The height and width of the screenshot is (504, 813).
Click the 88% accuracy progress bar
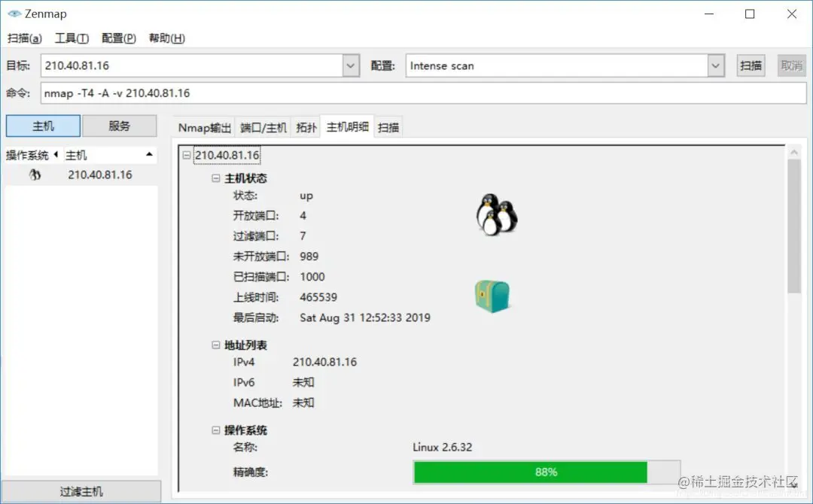tap(547, 472)
